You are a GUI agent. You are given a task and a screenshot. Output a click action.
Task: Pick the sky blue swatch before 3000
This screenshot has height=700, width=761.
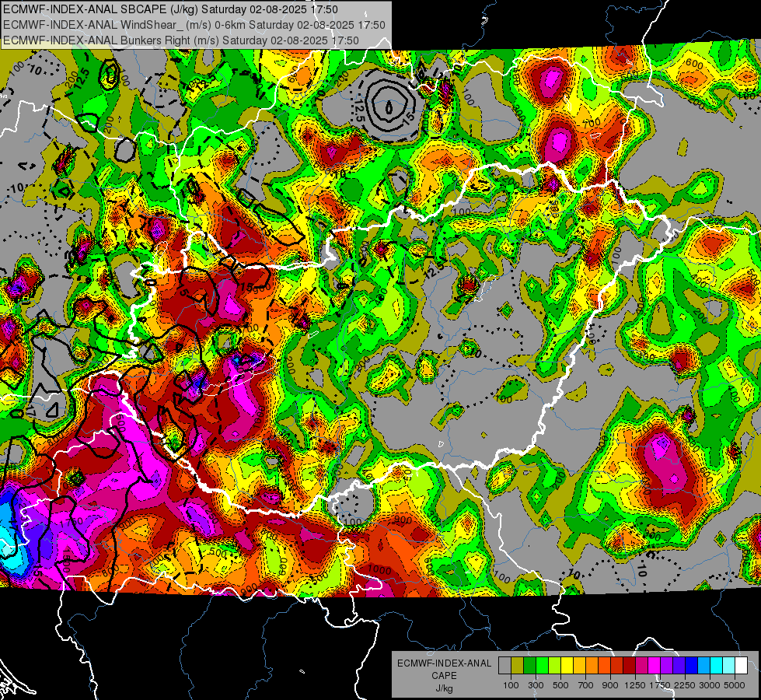pyautogui.click(x=703, y=665)
